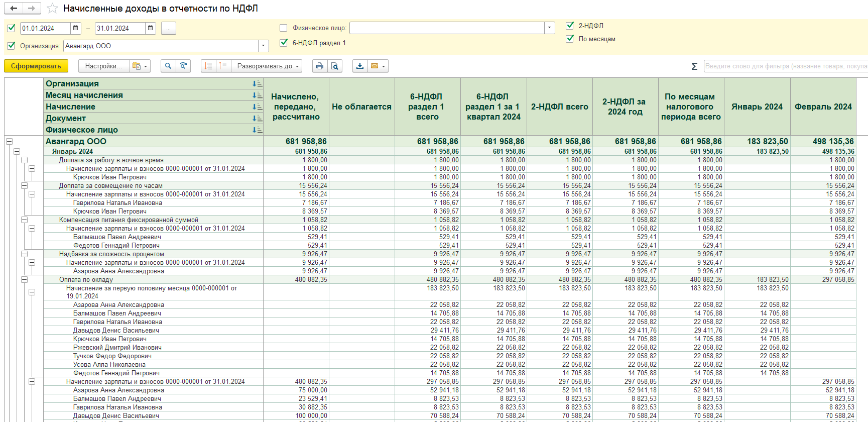This screenshot has height=422, width=868.
Task: Click the magnifier Find icon in toolbar
Action: point(168,66)
